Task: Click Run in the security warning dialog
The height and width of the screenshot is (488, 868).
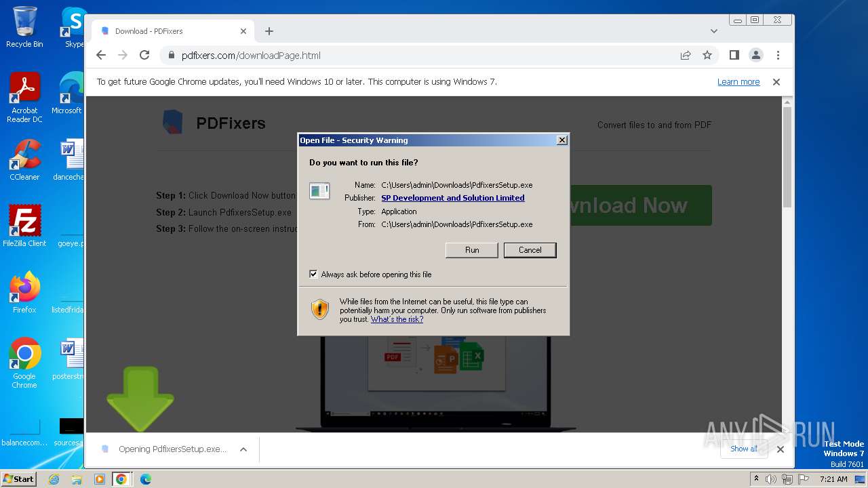Action: coord(472,250)
